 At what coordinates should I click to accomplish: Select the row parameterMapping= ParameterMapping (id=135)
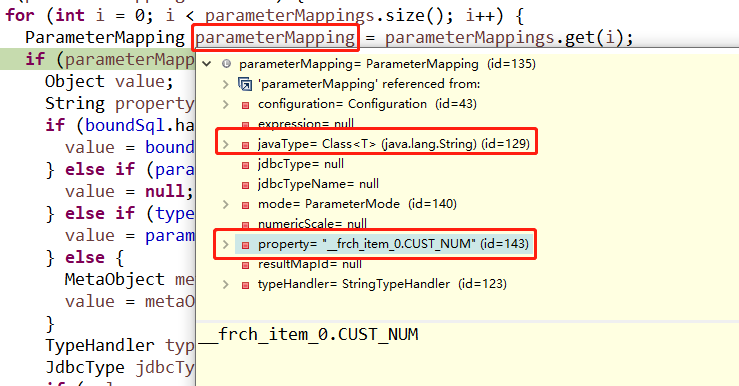[x=387, y=64]
